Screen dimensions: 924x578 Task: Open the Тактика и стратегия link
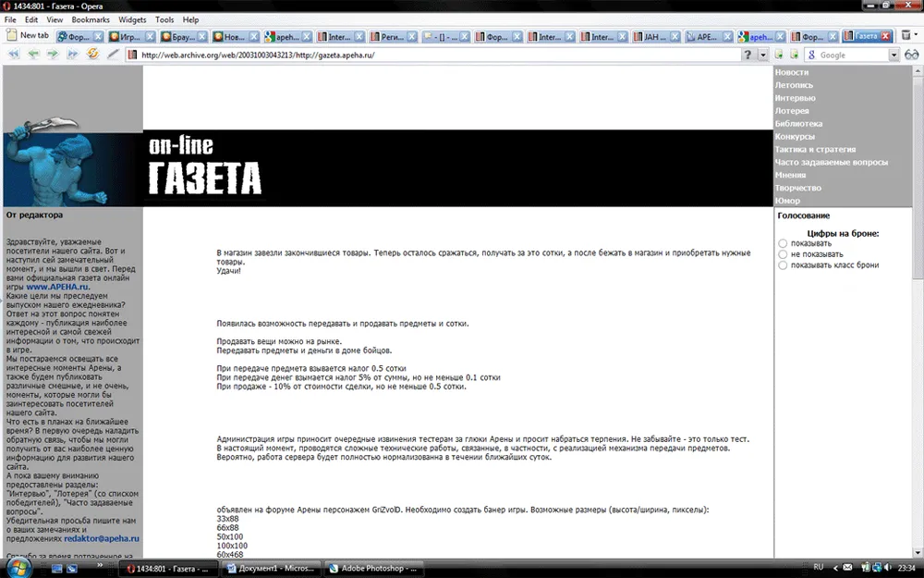pos(815,149)
